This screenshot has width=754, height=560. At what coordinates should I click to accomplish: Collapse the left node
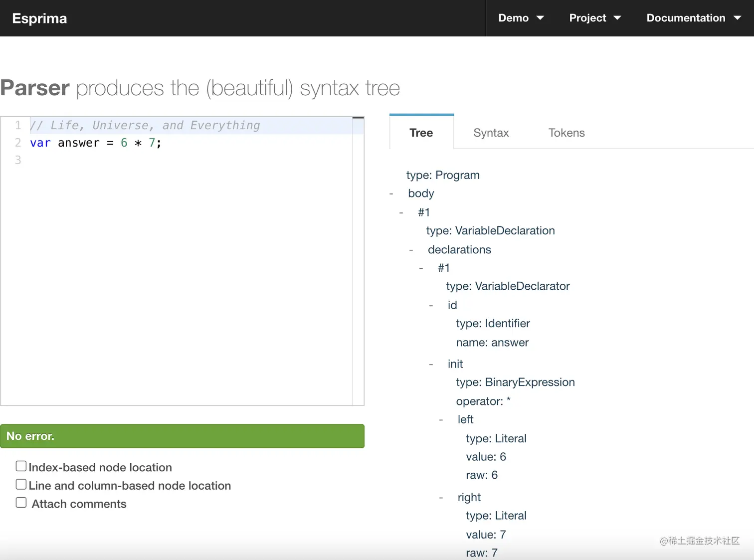[441, 420]
